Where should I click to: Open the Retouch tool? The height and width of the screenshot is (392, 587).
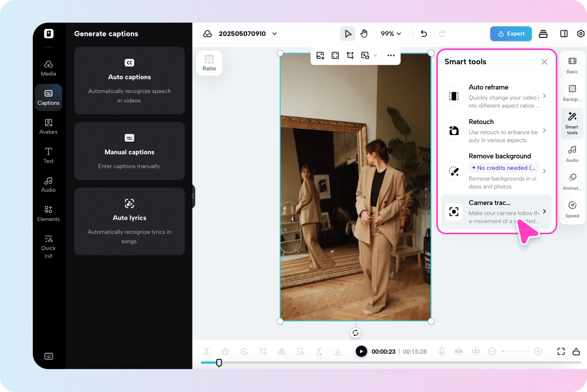pos(496,131)
